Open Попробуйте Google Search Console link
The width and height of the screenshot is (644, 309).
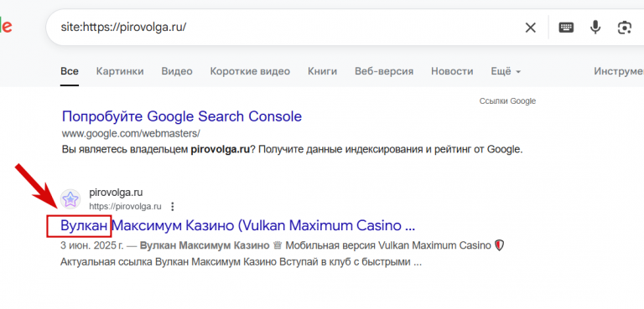click(182, 116)
